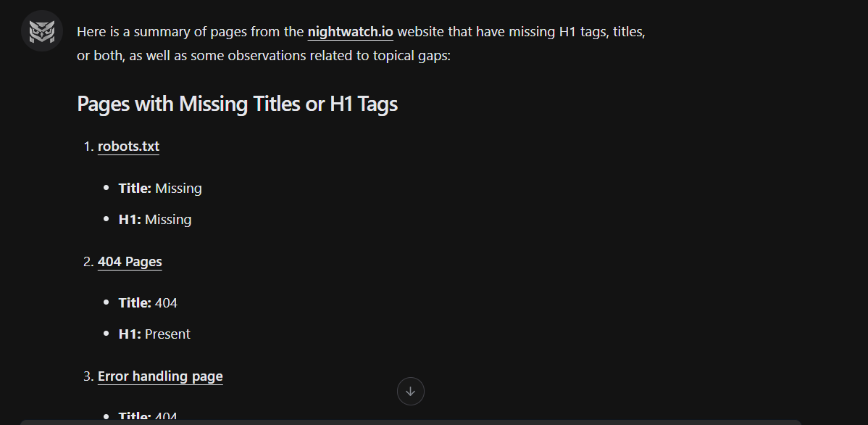Click the Title: 404 line under 404 Pages
868x425 pixels.
(148, 303)
